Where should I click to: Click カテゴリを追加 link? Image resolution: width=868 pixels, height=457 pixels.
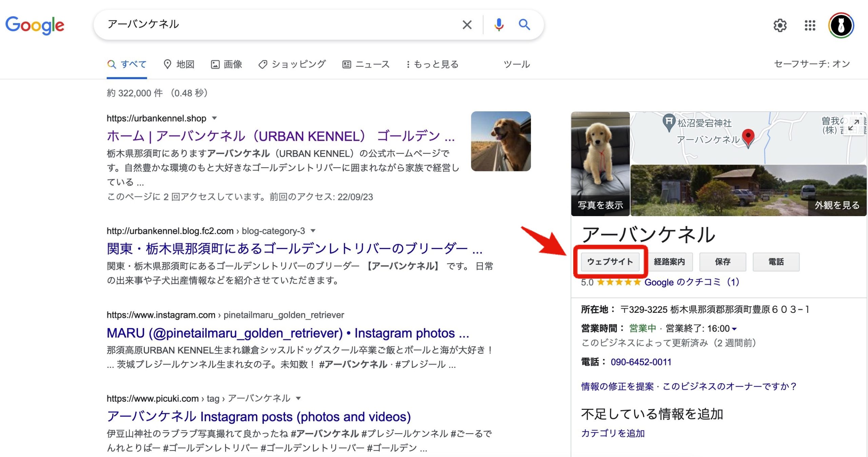[613, 433]
